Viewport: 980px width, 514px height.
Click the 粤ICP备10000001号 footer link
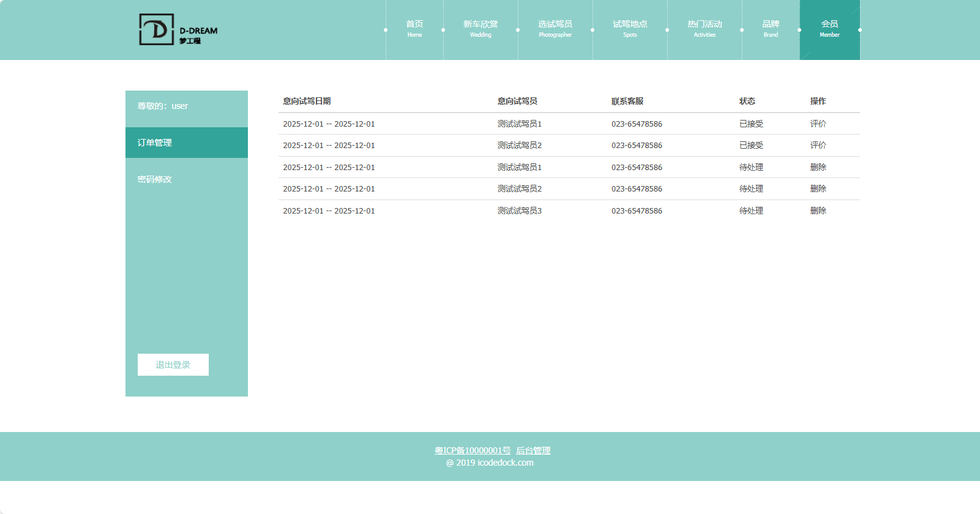tap(473, 450)
